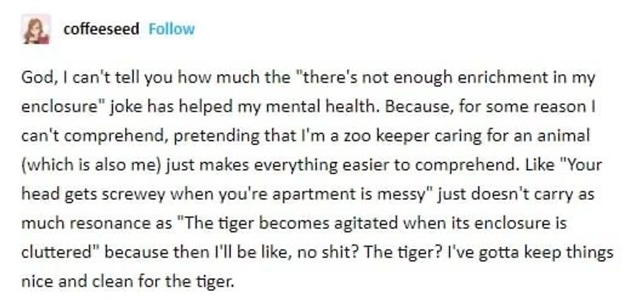The height and width of the screenshot is (307, 644).
Task: Follow the coffeeseed blog
Action: point(171,29)
